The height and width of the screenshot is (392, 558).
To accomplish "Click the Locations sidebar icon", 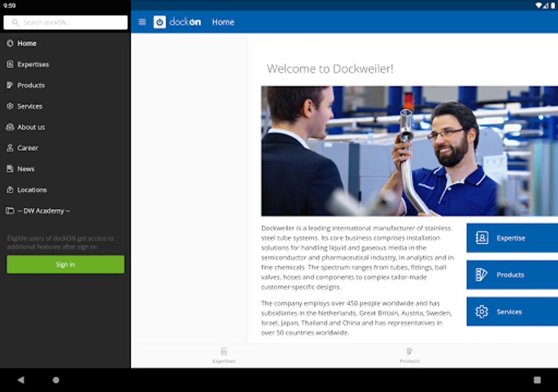I will pyautogui.click(x=10, y=189).
